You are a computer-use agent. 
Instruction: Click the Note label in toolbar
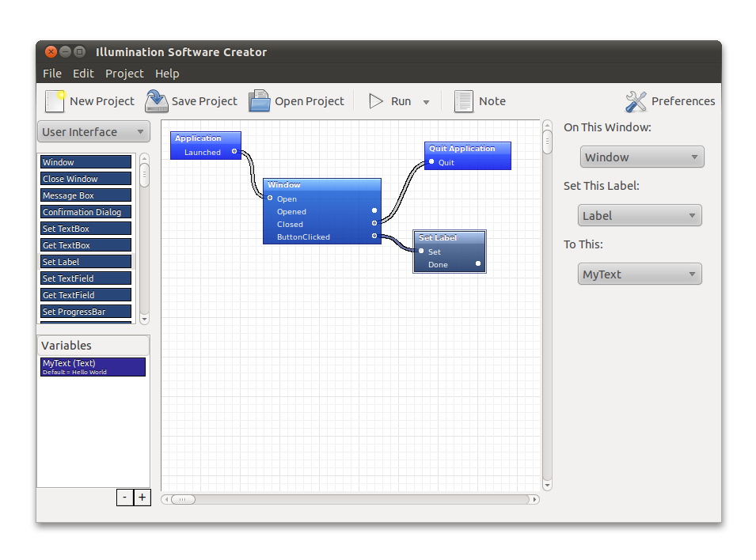click(x=492, y=101)
